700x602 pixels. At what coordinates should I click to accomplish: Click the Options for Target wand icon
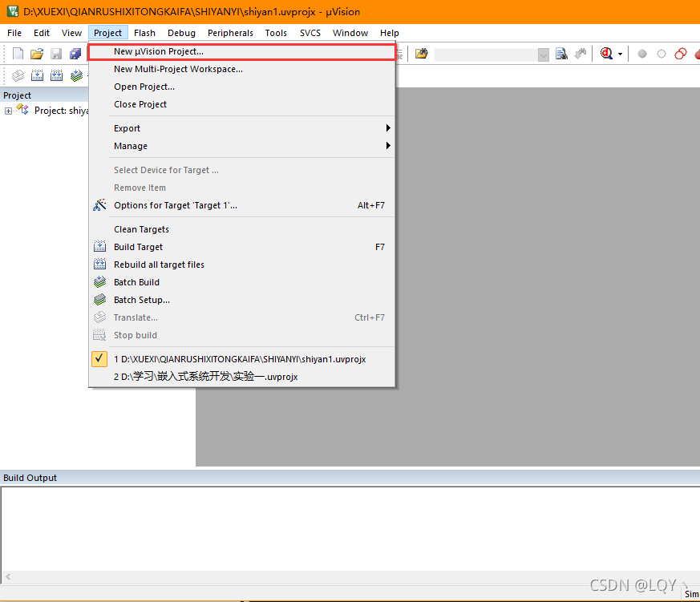tap(99, 205)
